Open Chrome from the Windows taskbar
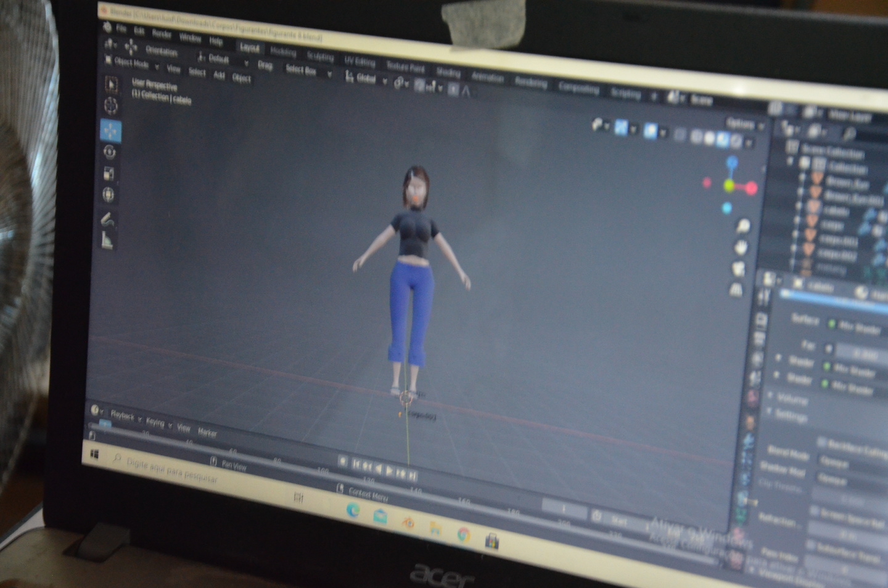Screen dimensions: 888x588 click(464, 535)
